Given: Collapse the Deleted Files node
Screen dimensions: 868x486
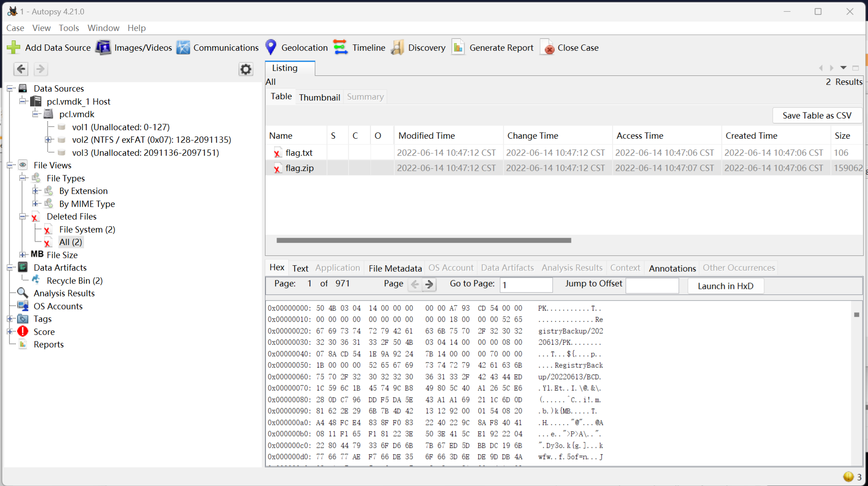Looking at the screenshot, I should point(22,217).
